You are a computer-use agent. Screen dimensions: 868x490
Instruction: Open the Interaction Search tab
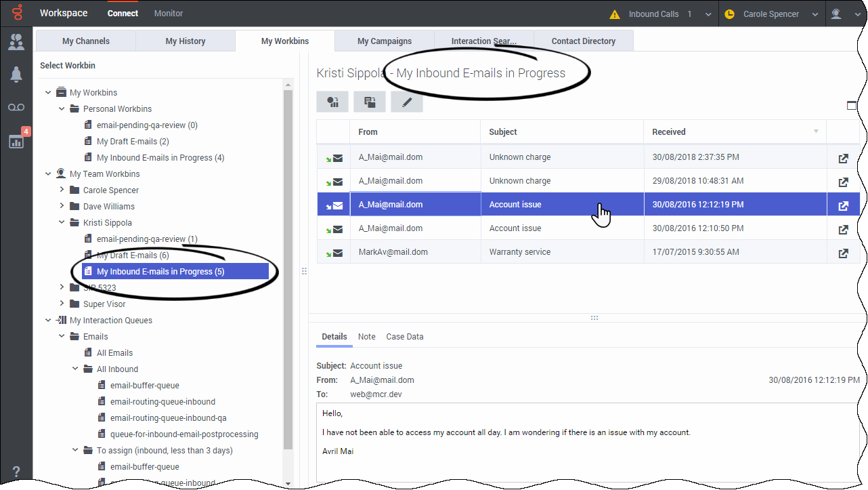pos(484,41)
